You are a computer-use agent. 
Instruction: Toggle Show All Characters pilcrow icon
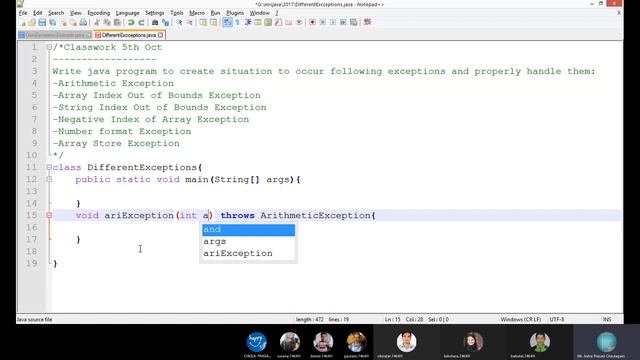pyautogui.click(x=238, y=22)
